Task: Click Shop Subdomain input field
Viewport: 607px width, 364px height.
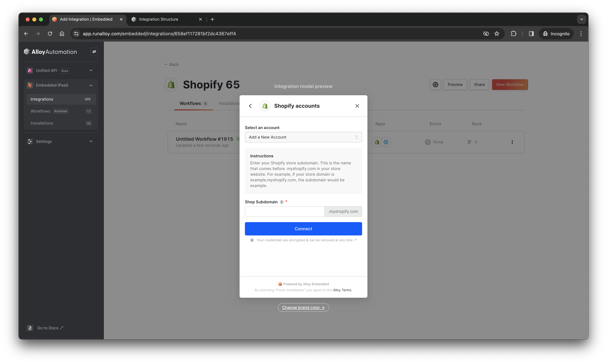Action: (x=285, y=211)
